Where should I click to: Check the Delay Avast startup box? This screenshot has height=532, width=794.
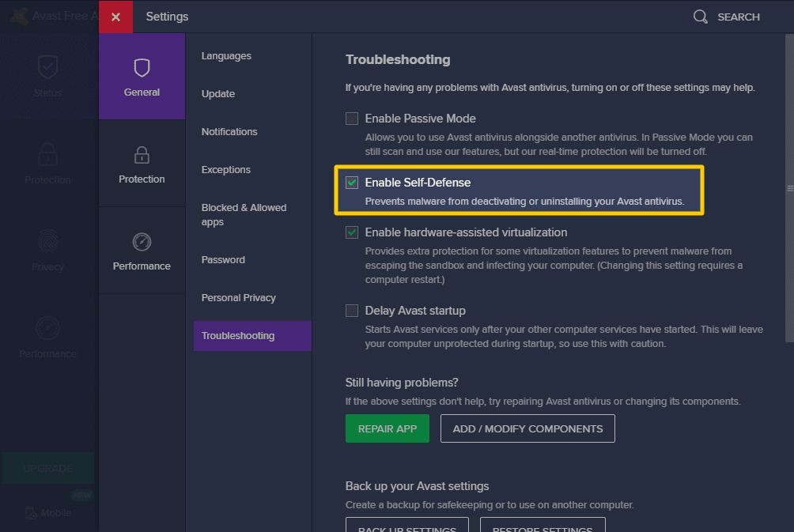[x=352, y=311]
